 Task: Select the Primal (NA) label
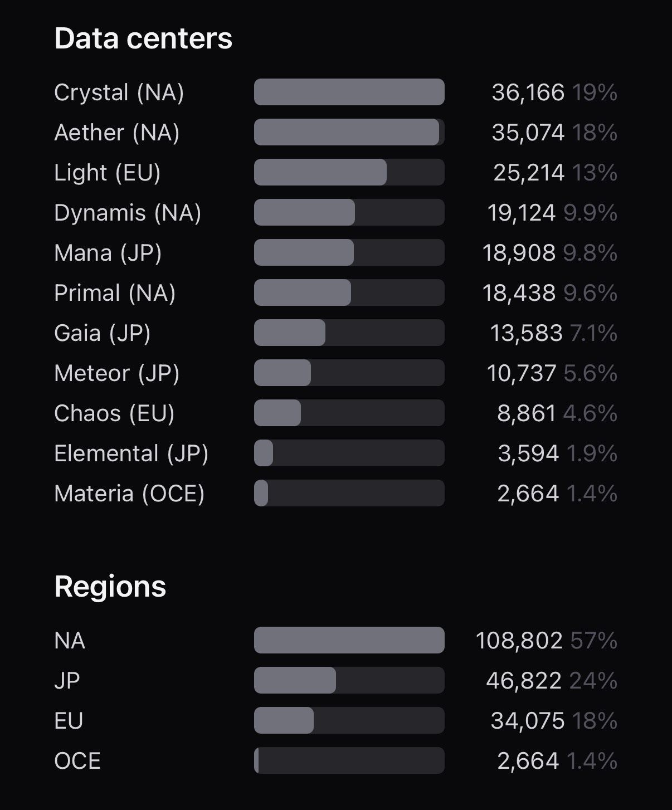click(x=115, y=293)
